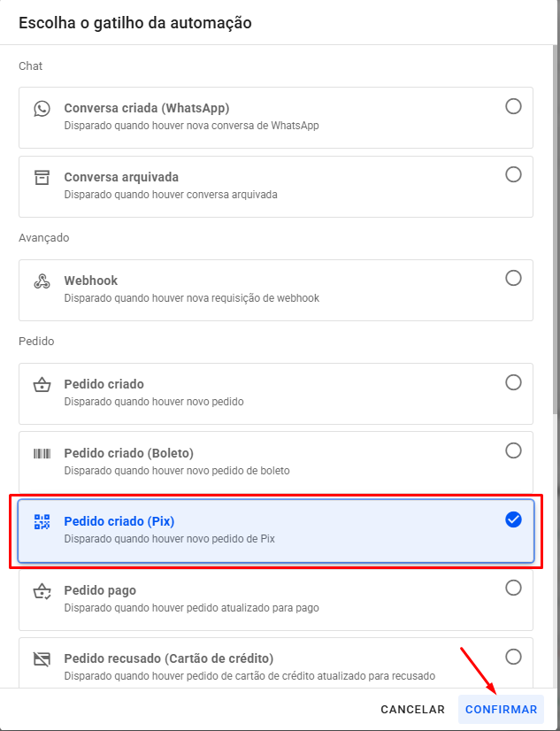Pick the Pedido recusado (Cartão de crédito) radio
The height and width of the screenshot is (731, 560).
point(513,657)
